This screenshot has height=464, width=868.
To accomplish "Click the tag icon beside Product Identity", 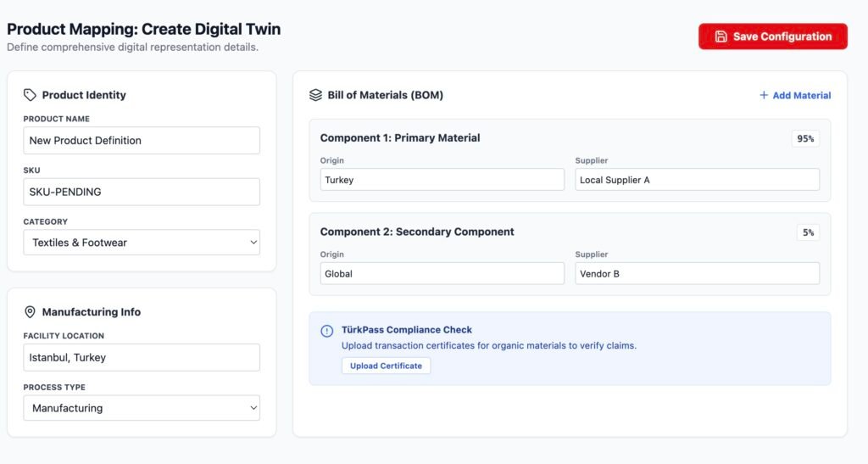I will [30, 95].
